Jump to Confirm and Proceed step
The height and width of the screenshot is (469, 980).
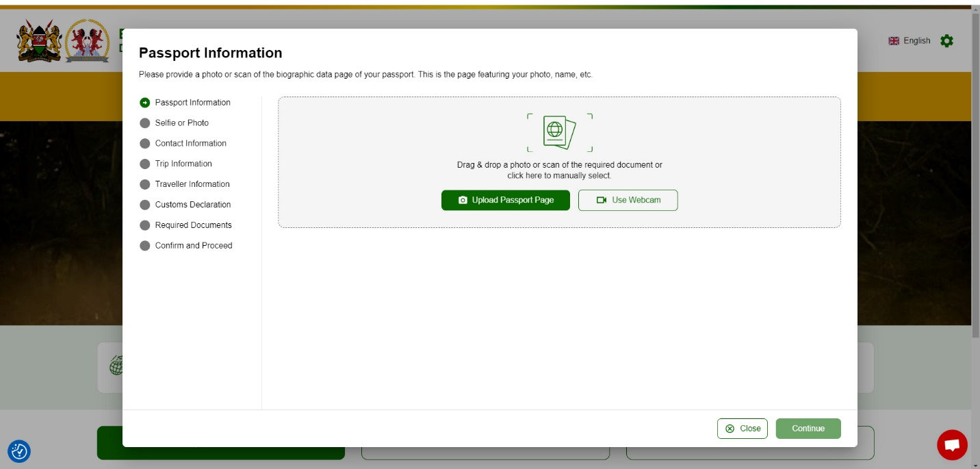(x=193, y=246)
